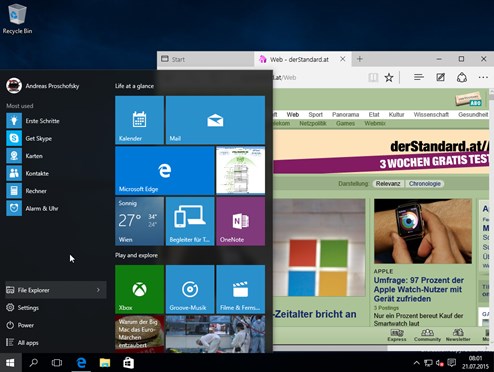This screenshot has width=494, height=372.
Task: Open Get Skype from Most used
Action: click(x=56, y=138)
